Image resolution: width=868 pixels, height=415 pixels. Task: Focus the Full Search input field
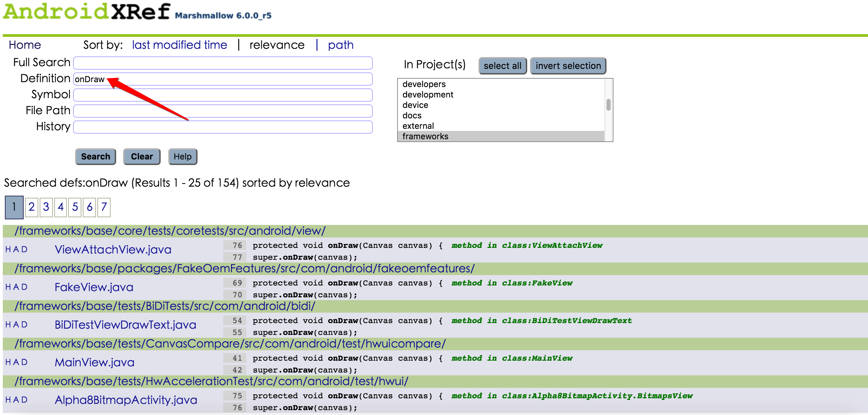[223, 63]
